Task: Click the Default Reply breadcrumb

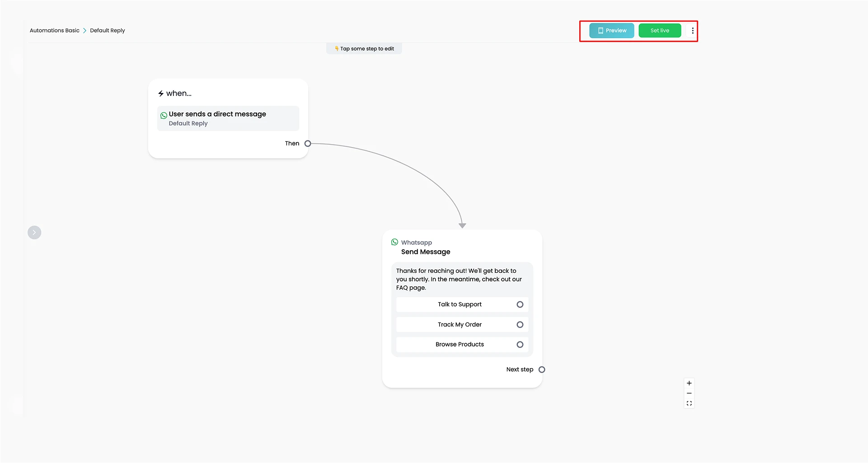Action: [108, 31]
